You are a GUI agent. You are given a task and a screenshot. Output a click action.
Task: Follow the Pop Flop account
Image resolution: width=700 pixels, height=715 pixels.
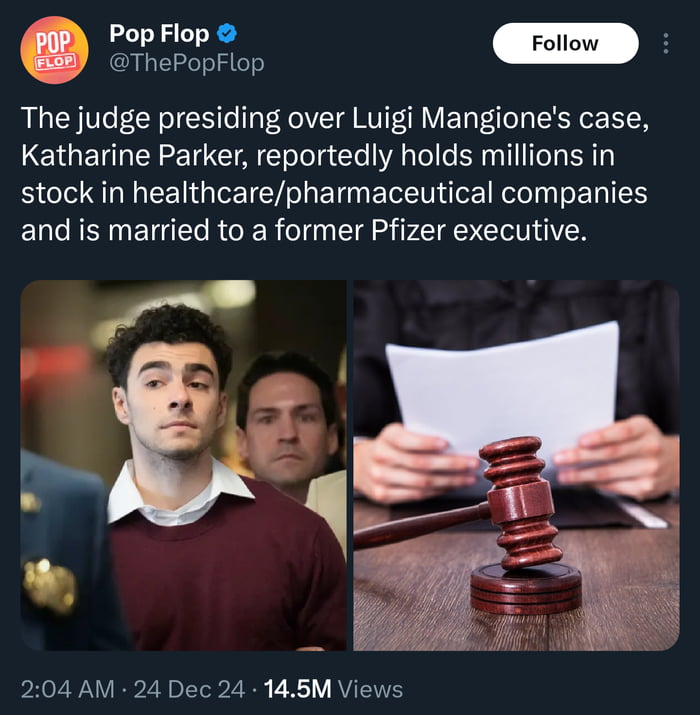565,43
